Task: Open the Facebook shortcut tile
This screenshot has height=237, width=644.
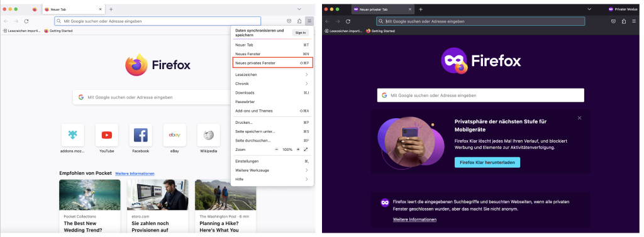Action: click(140, 135)
